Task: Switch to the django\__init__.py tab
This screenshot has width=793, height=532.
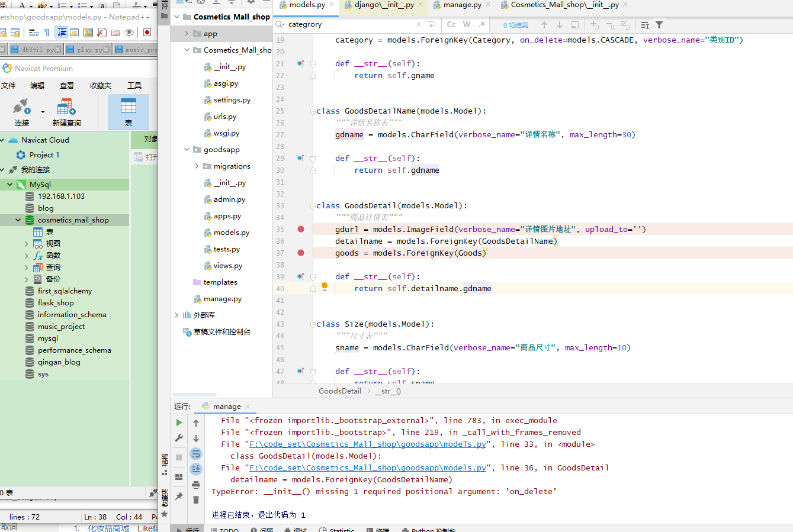Action: click(x=384, y=5)
